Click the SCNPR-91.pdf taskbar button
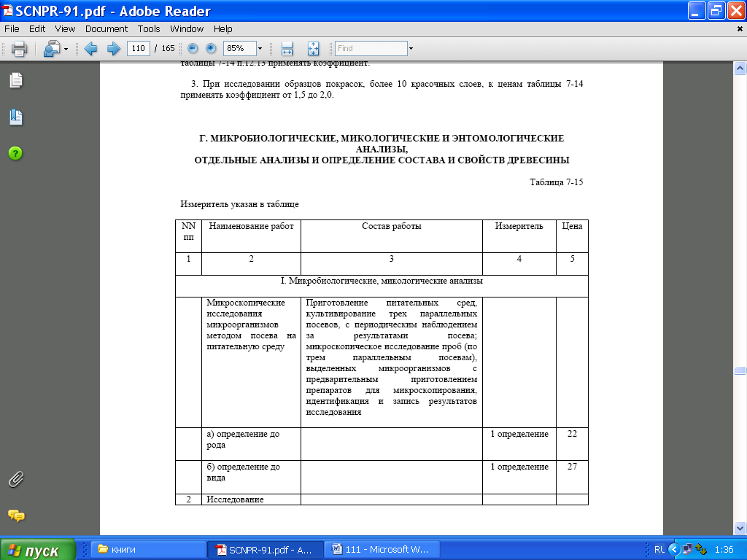This screenshot has height=560, width=747. tap(266, 550)
